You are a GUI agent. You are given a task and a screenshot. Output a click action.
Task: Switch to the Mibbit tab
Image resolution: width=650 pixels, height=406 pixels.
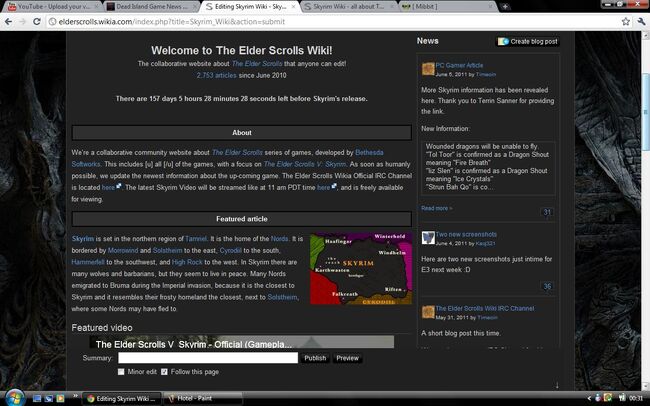coord(447,7)
